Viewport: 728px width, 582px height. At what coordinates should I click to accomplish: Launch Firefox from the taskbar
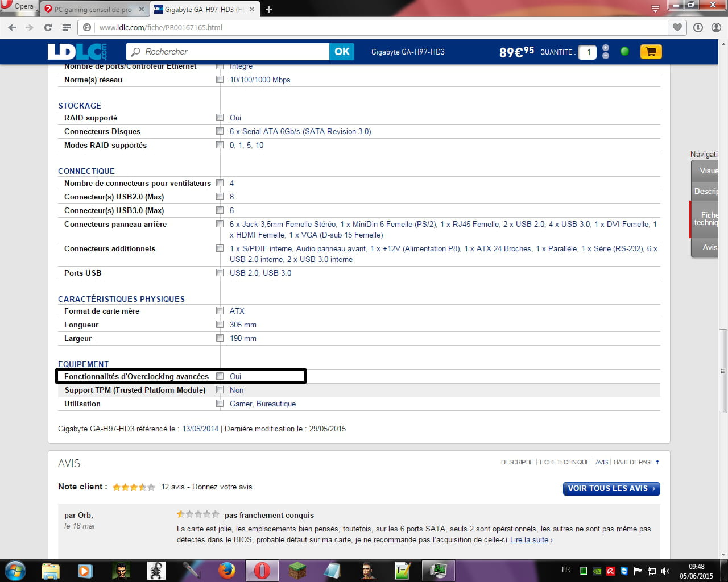click(226, 570)
